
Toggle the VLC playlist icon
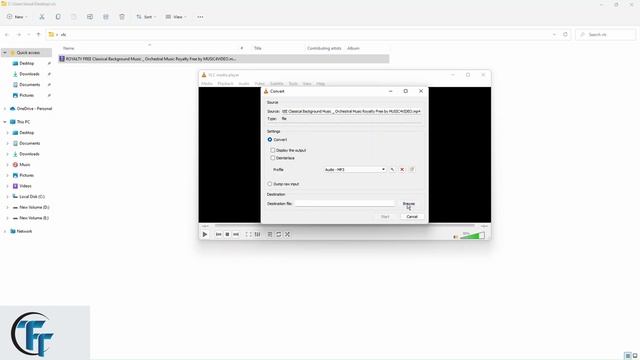tap(270, 234)
